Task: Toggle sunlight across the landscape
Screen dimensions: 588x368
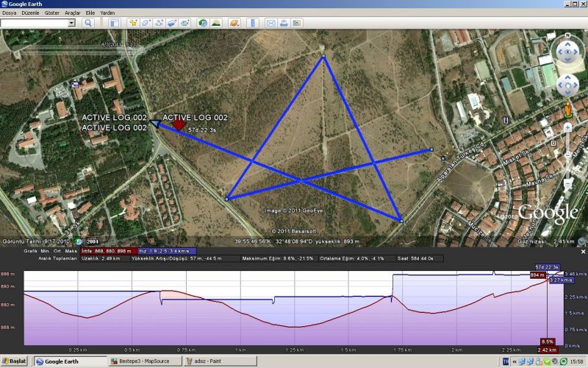Action: click(218, 23)
